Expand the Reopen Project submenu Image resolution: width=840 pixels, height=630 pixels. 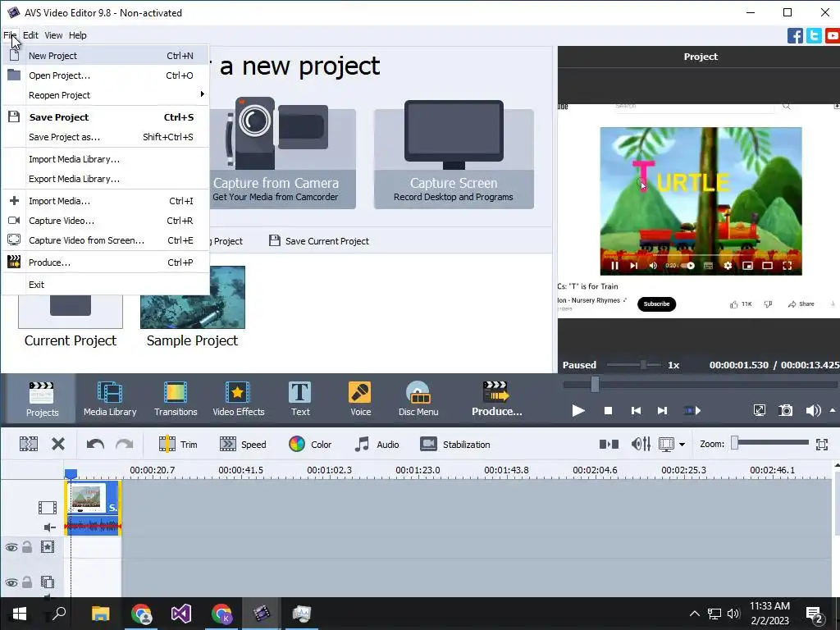click(x=105, y=95)
